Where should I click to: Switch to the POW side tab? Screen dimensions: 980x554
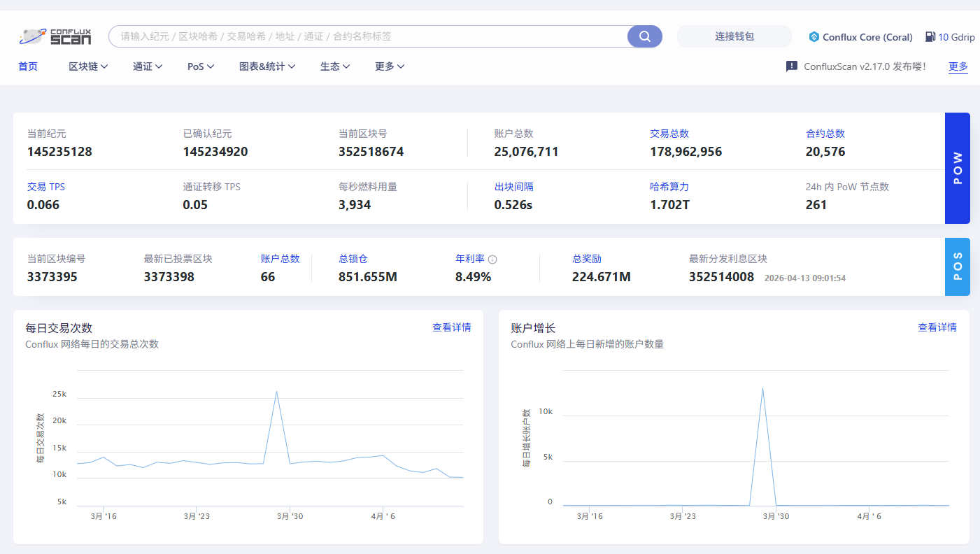tap(957, 168)
